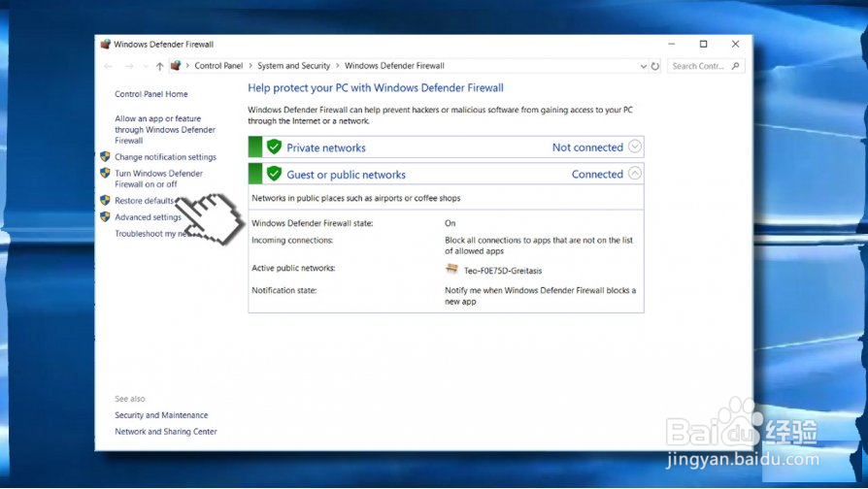Image resolution: width=868 pixels, height=489 pixels.
Task: Click the Back navigation arrow
Action: tap(108, 66)
